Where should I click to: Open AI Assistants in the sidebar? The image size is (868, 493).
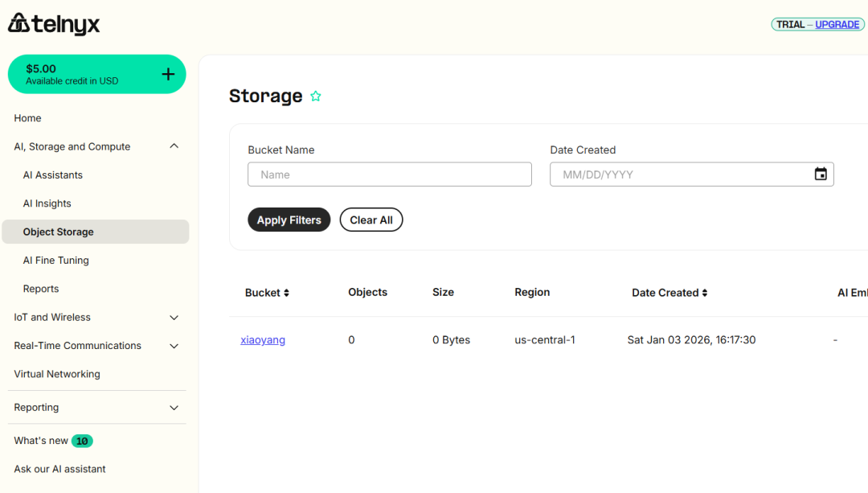[53, 175]
